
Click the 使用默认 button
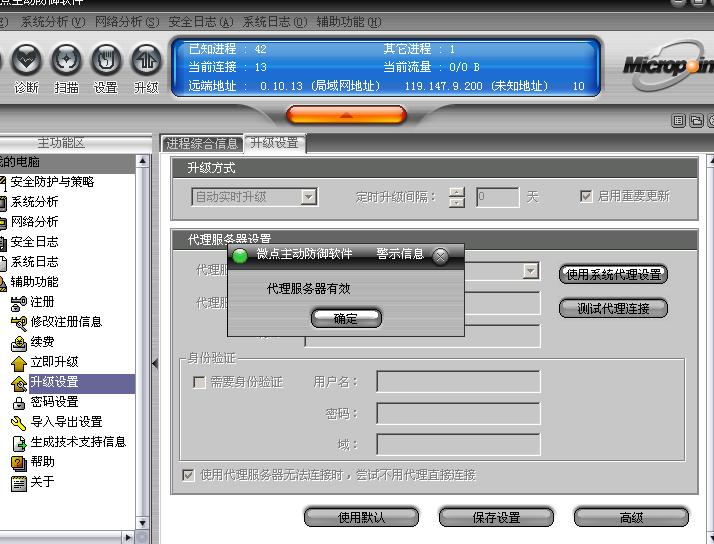click(361, 517)
